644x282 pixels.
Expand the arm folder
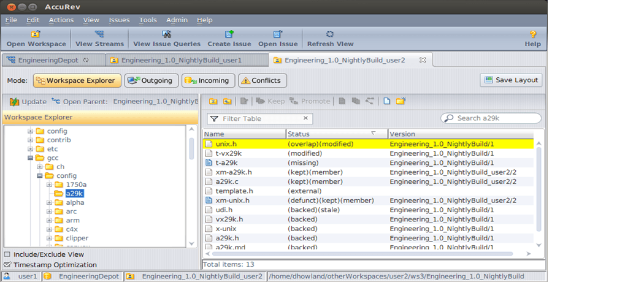pos(49,221)
